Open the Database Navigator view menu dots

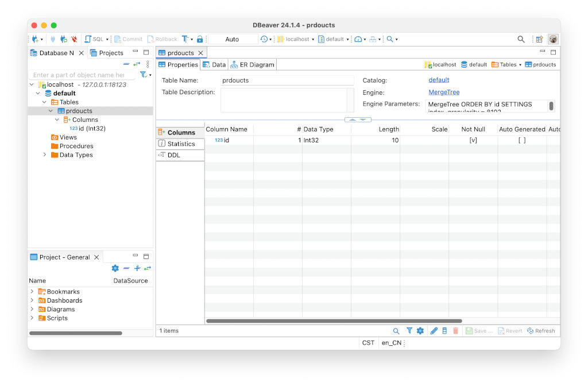click(x=148, y=64)
